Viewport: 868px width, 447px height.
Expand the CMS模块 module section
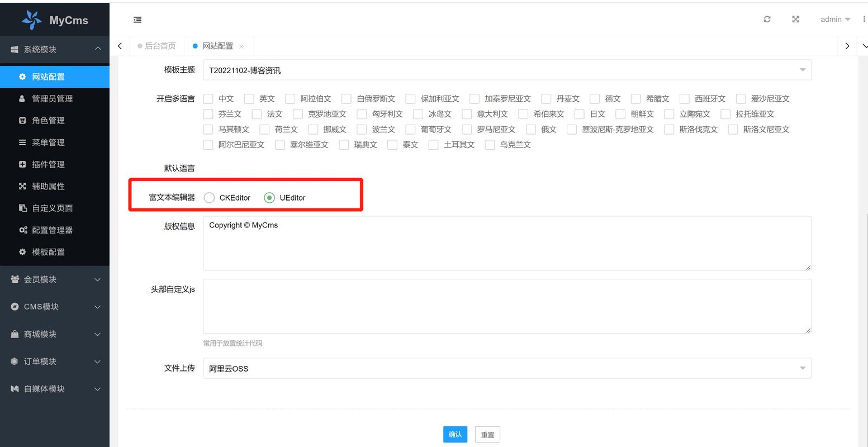[54, 306]
